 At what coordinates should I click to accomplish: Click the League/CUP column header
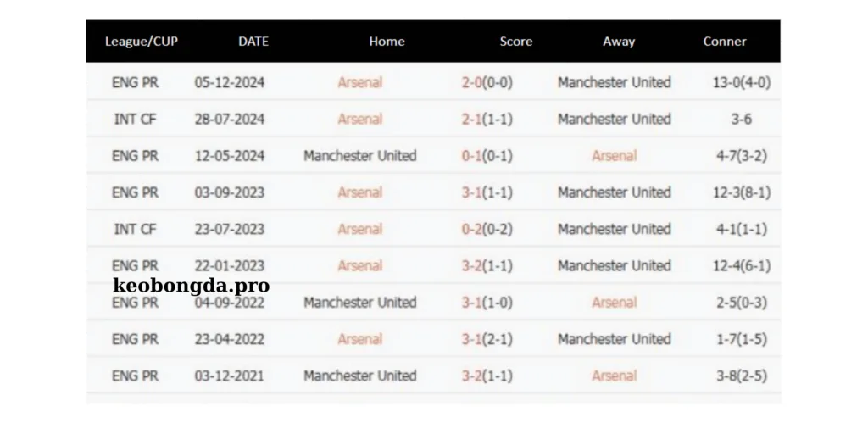pyautogui.click(x=142, y=42)
